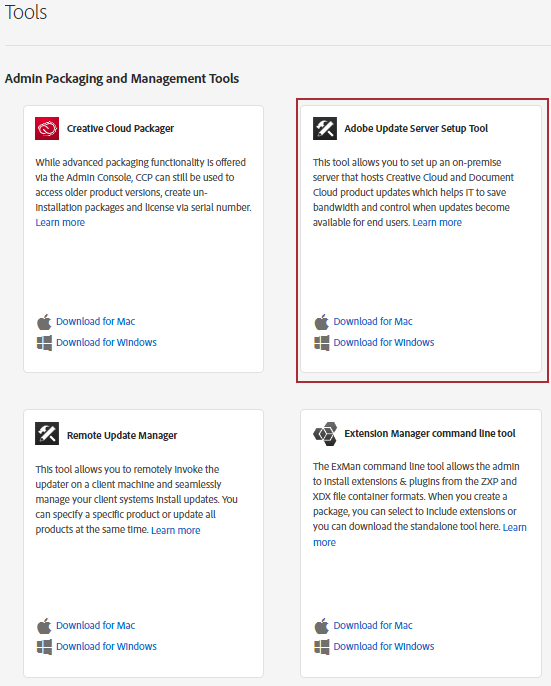
Task: Download Remote Update Manager for Mac
Action: coord(95,626)
